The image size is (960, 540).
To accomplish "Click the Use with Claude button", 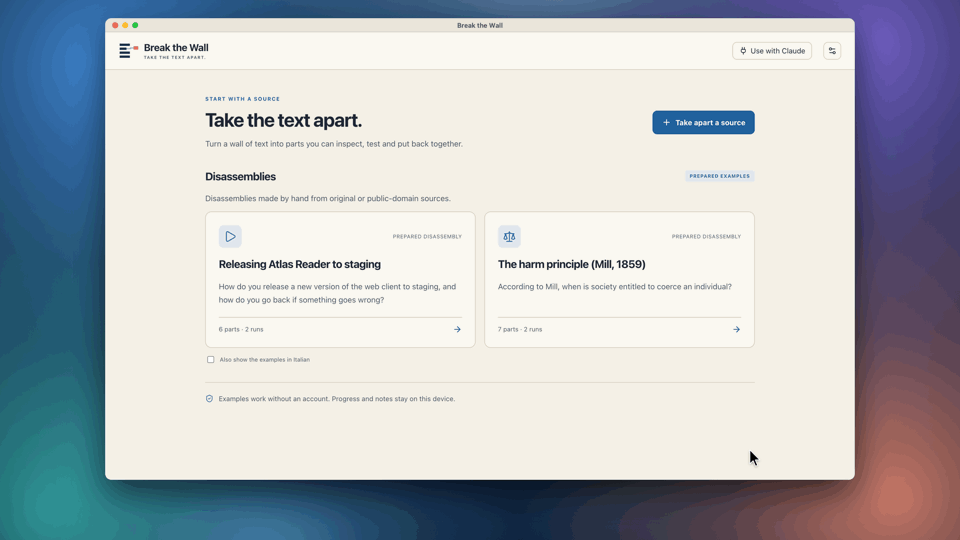I will [x=772, y=51].
